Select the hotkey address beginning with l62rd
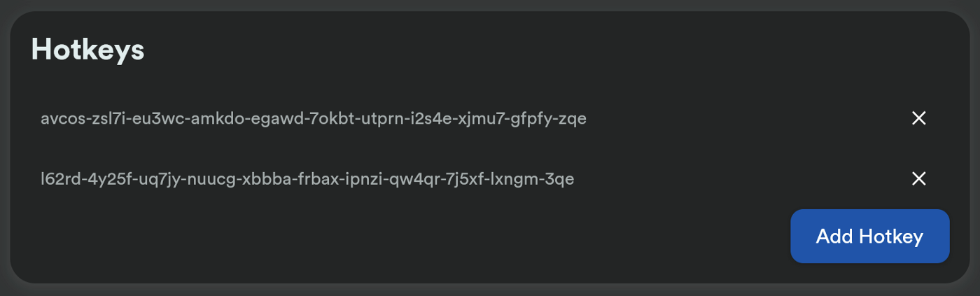 [307, 180]
